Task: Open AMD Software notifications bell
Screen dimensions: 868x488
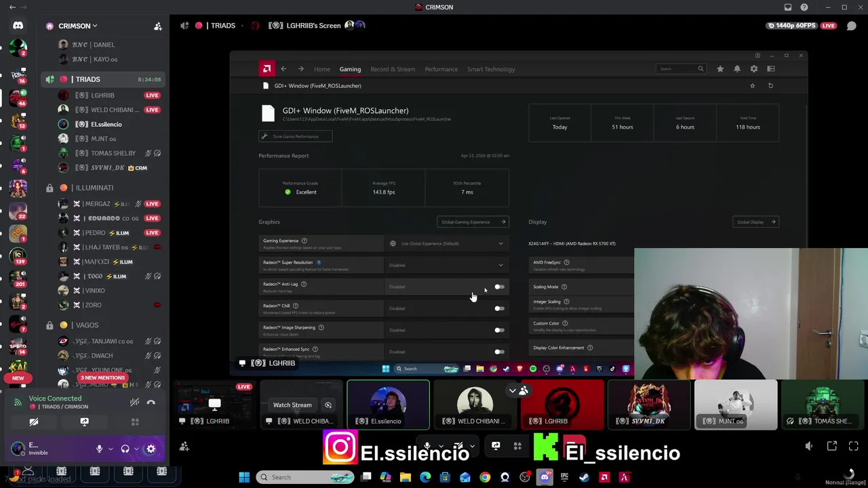Action: [x=737, y=68]
